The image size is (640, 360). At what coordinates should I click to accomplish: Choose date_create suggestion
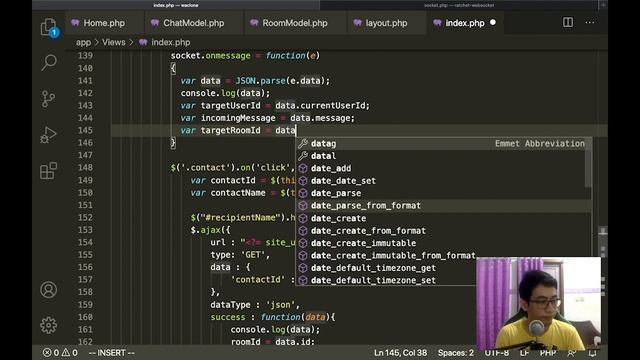point(442,218)
